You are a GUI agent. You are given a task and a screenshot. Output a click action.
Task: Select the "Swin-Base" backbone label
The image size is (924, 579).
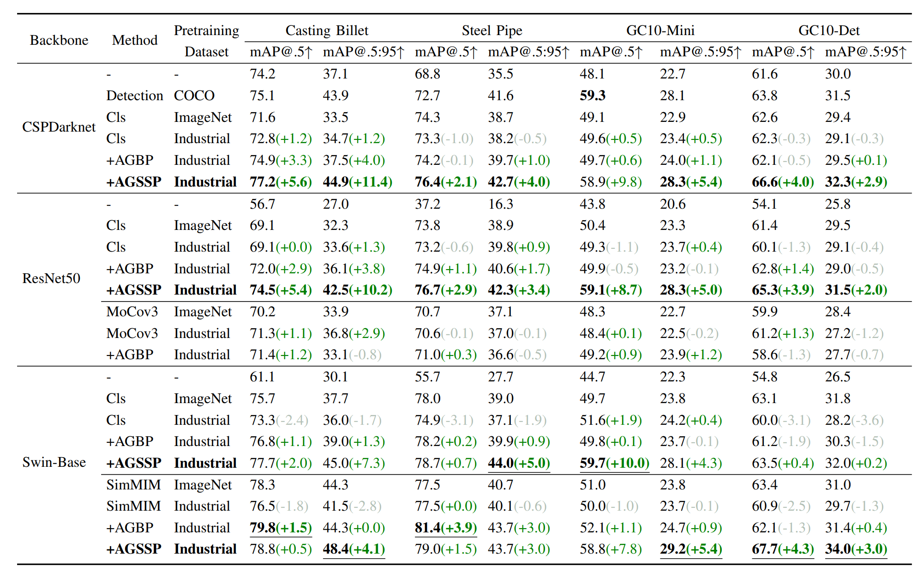(x=54, y=462)
